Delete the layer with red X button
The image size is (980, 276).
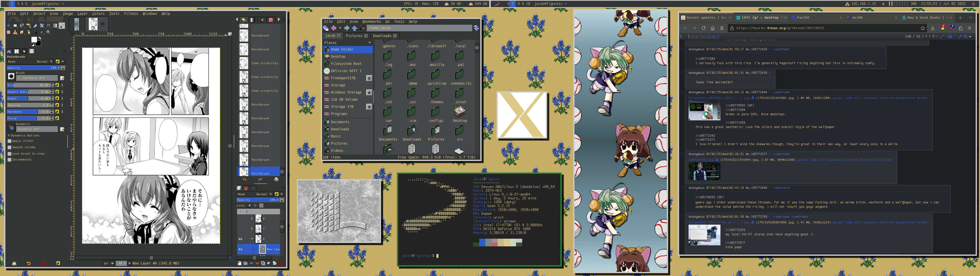tap(281, 263)
